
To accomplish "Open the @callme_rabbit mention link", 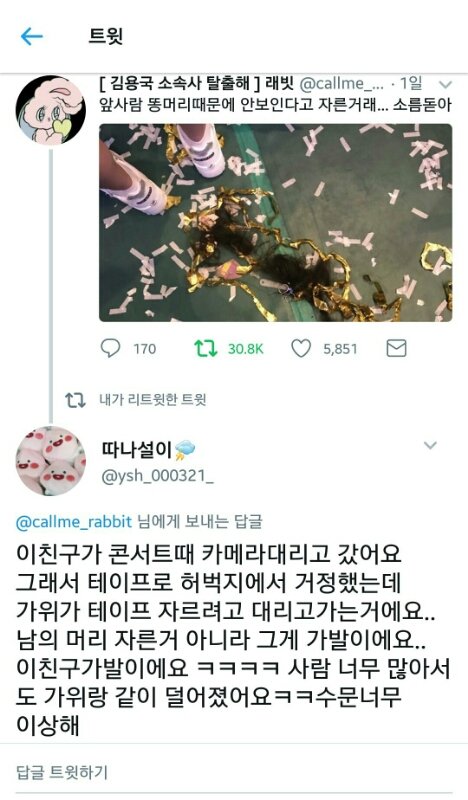I will click(x=74, y=522).
